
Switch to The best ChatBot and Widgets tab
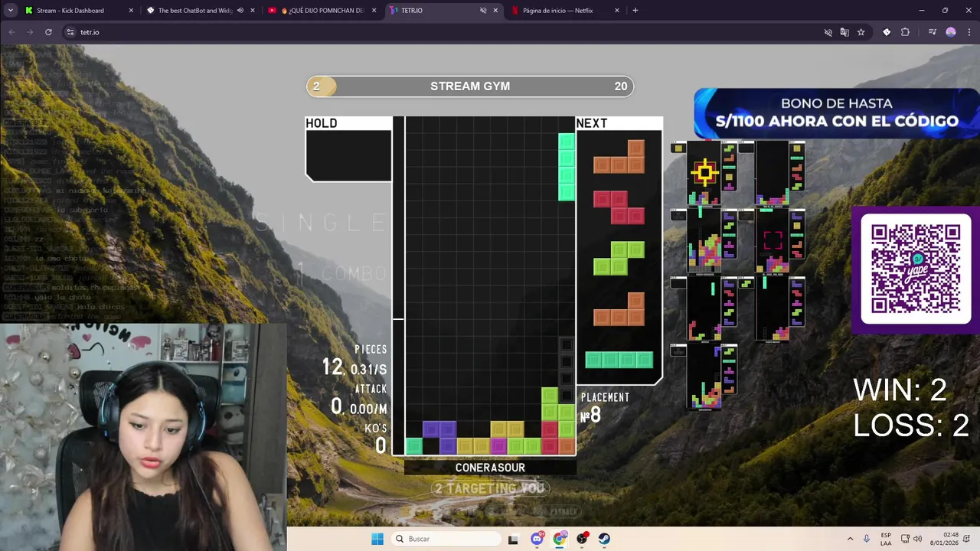coord(194,11)
